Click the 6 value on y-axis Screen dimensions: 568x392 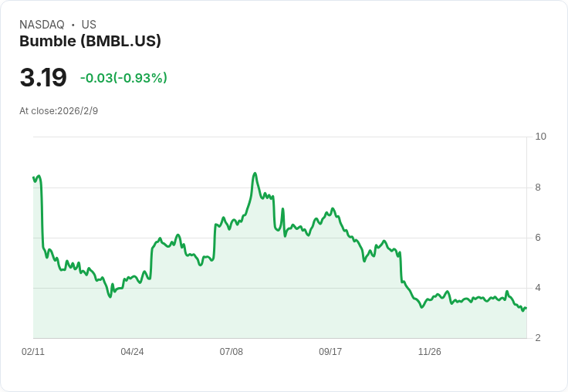point(538,238)
